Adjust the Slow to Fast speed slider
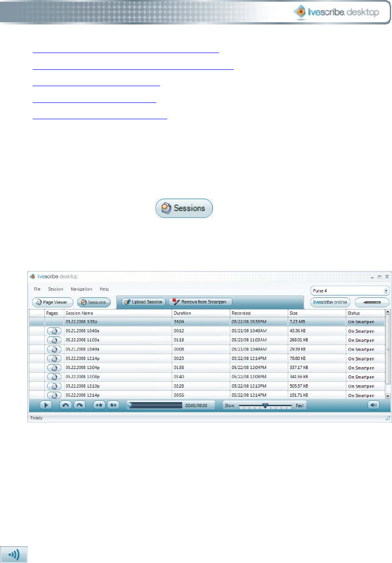Viewport: 392px width, 563px height. pyautogui.click(x=265, y=405)
